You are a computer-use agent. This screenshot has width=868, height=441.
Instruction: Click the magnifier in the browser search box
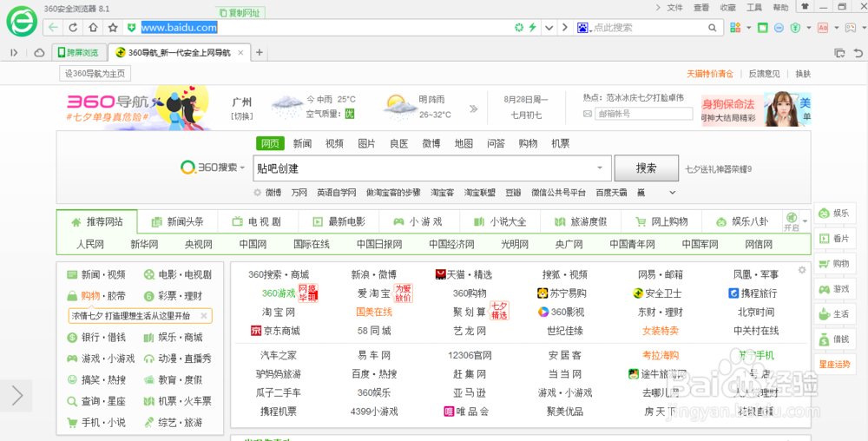coord(713,27)
